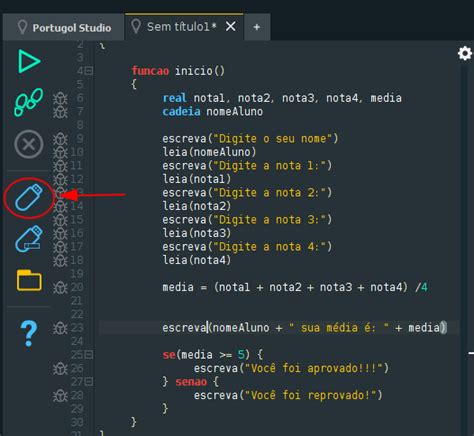Toggle breakpoint bug on line 12
Image resolution: width=474 pixels, height=436 pixels.
click(60, 179)
